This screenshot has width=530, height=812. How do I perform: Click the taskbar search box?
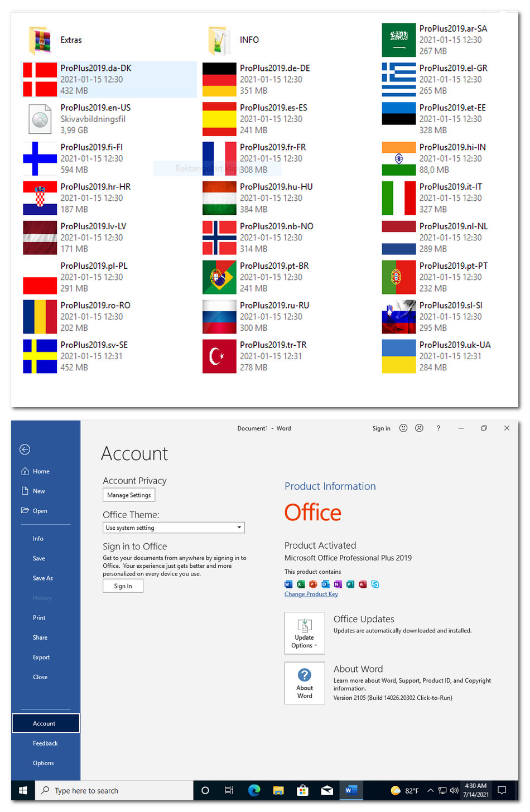click(114, 790)
